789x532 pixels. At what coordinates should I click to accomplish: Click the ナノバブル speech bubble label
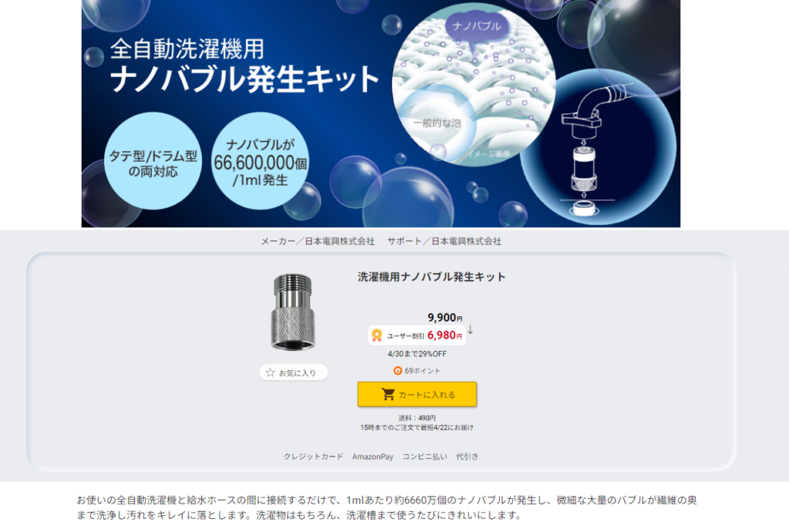pos(476,27)
